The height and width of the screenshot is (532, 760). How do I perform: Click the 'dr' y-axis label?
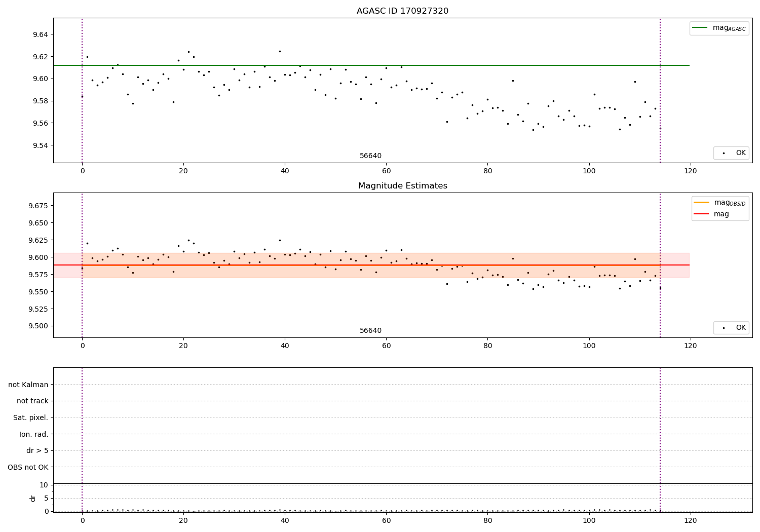click(33, 498)
